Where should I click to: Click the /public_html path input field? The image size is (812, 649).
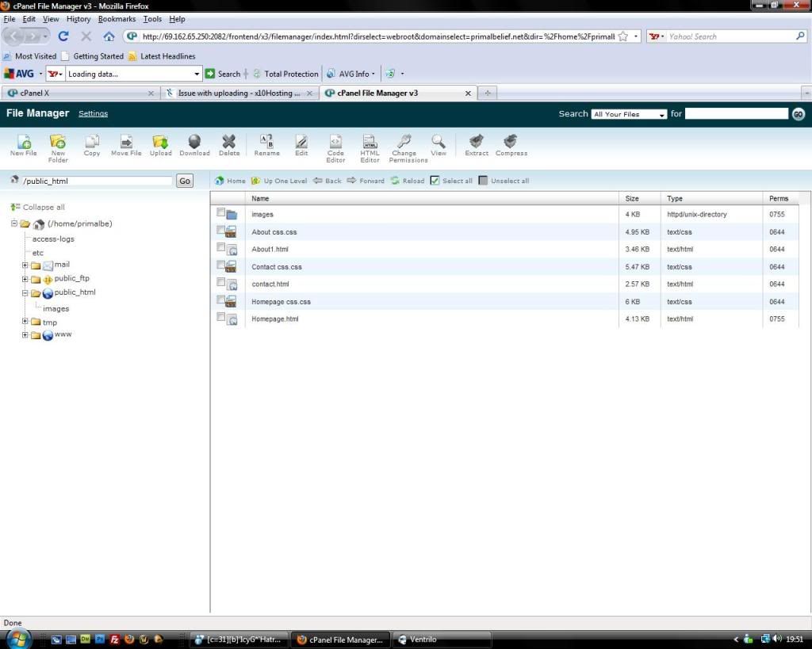pos(97,181)
